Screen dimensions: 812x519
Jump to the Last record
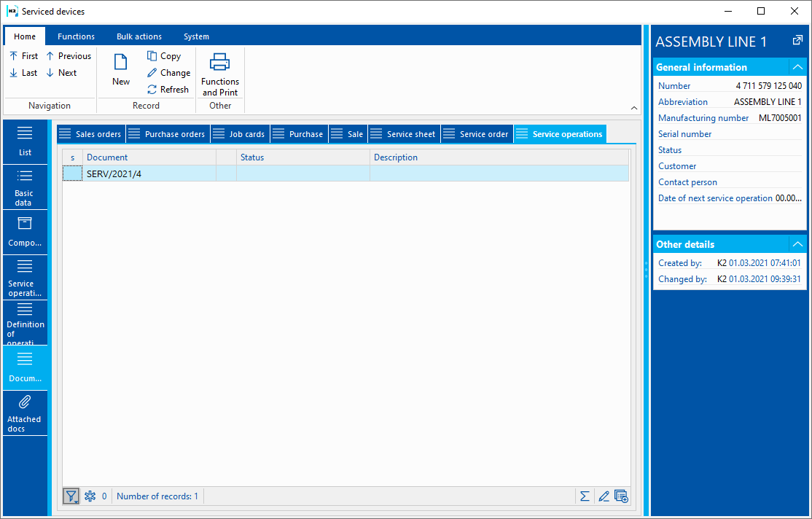pos(24,73)
